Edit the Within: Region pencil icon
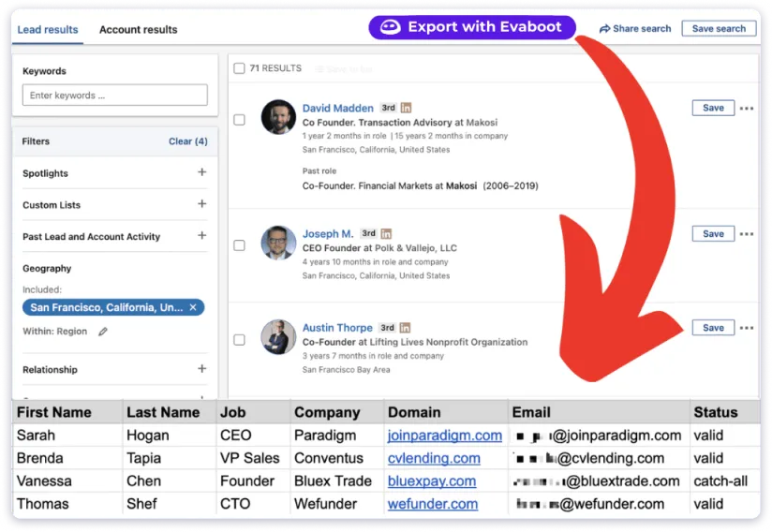The height and width of the screenshot is (532, 772). click(x=102, y=332)
